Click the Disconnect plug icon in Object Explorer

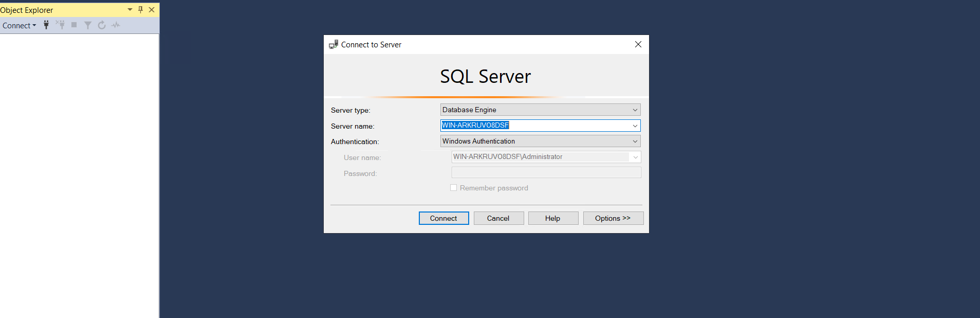click(x=60, y=25)
